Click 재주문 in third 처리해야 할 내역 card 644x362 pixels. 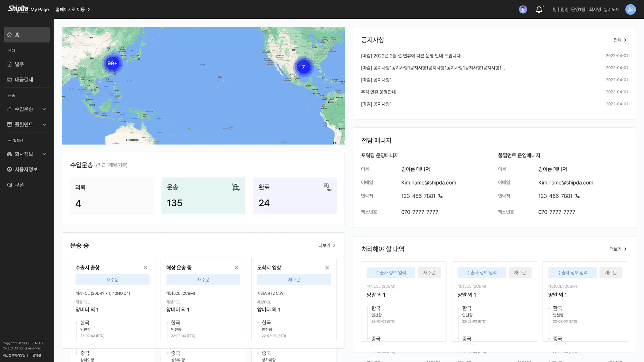tap(610, 273)
